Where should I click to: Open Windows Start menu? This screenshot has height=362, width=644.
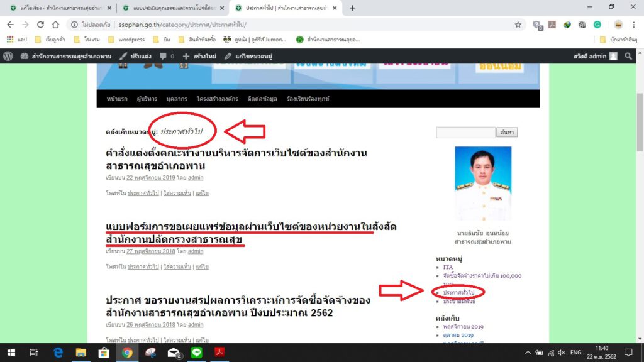pos(11,353)
